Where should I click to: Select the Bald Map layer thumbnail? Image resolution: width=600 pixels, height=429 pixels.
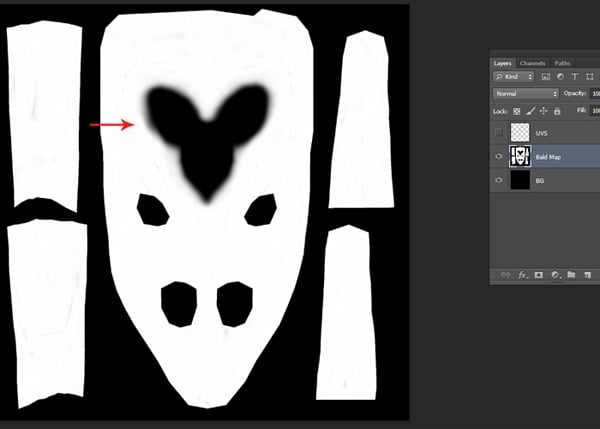pyautogui.click(x=520, y=156)
